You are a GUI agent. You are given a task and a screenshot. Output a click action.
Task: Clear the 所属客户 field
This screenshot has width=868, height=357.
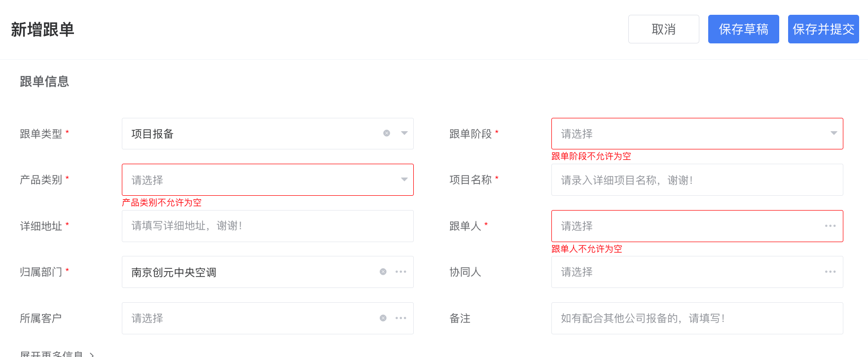click(x=383, y=318)
